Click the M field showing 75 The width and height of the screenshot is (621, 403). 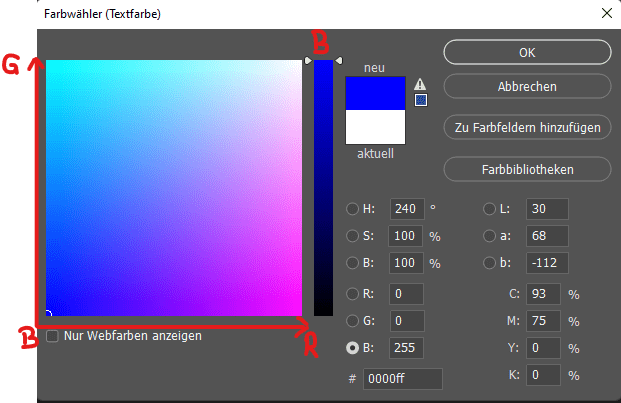(x=543, y=321)
